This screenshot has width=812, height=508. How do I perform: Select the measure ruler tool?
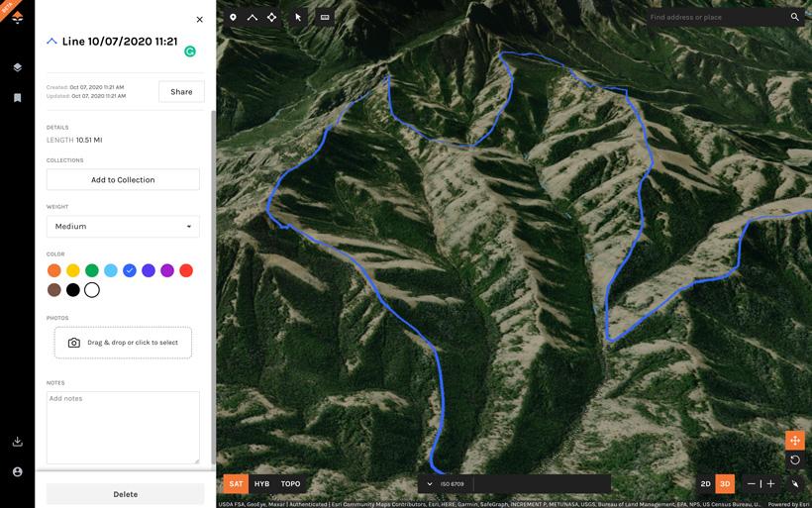325,17
